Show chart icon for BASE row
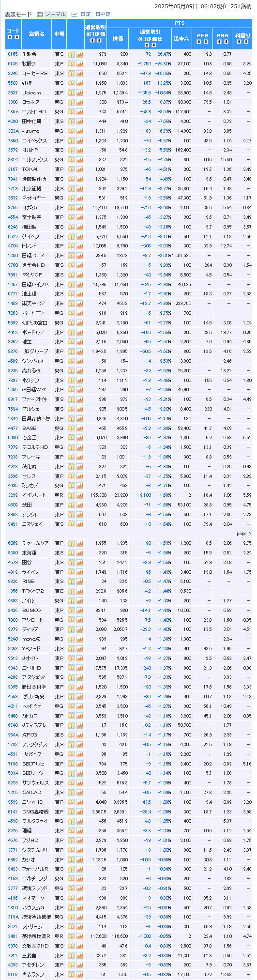 [80, 428]
